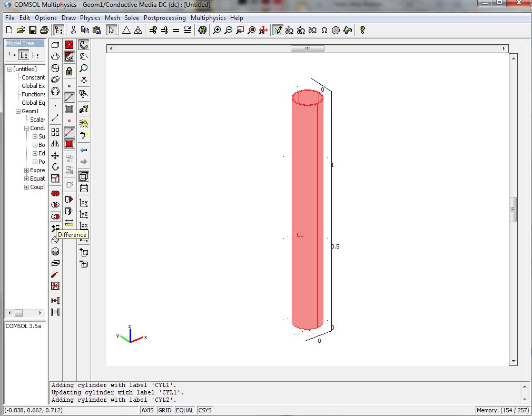Open the Solve menu
Viewport: 532px width, 416px height.
[x=132, y=18]
